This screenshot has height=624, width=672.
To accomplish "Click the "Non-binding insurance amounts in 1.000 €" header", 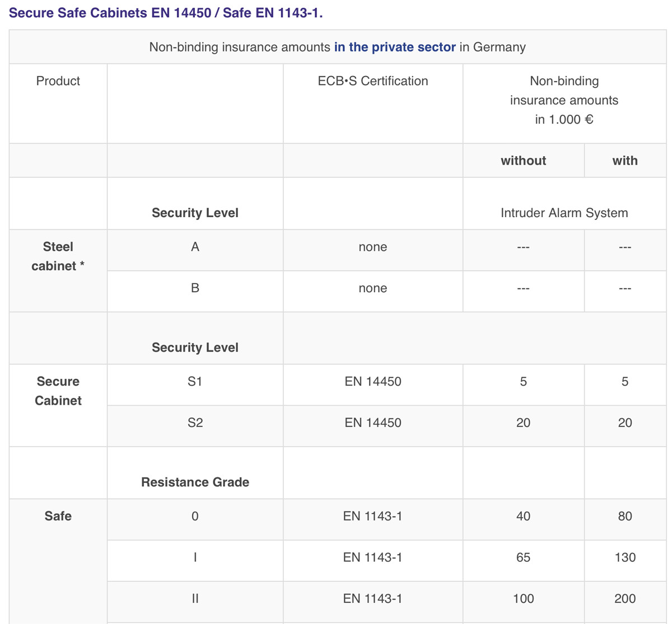I will (x=564, y=100).
